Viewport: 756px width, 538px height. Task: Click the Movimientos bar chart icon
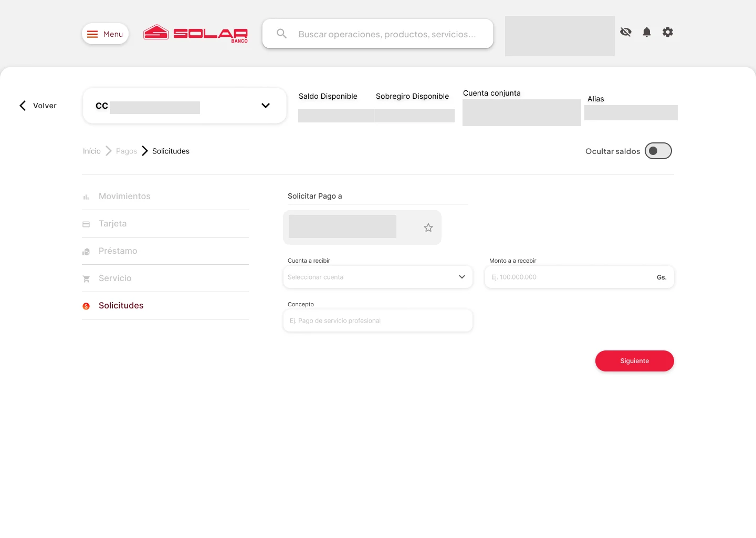[86, 197]
